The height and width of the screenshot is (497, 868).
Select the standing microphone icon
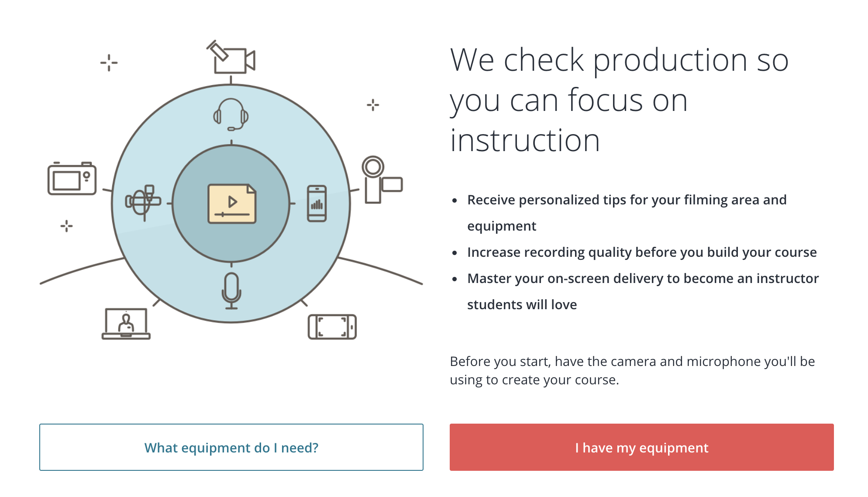231,291
